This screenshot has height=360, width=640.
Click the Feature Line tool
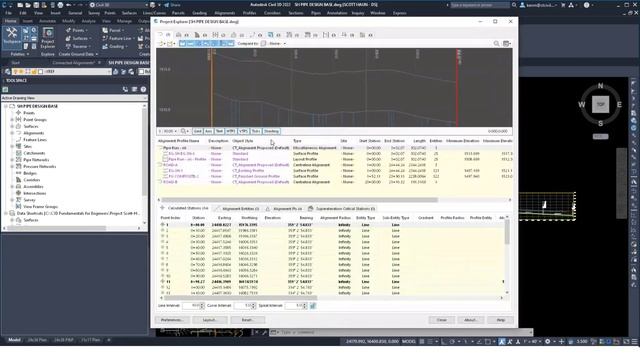118,38
